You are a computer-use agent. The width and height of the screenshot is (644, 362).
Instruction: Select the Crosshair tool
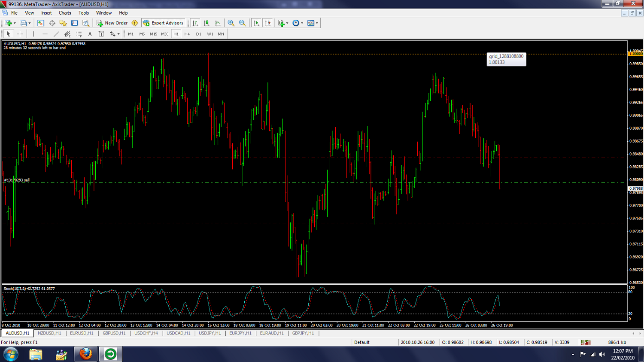point(20,34)
